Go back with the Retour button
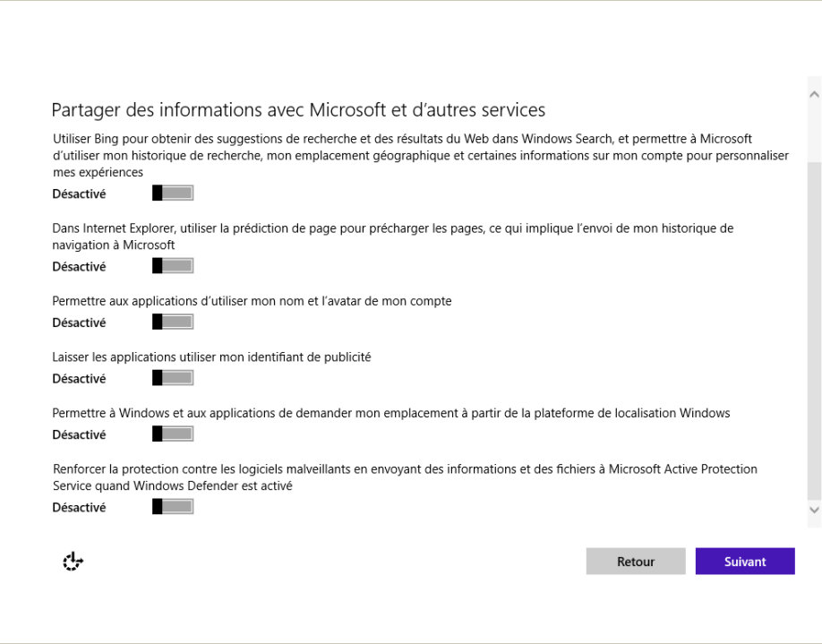Screen dimensions: 822x644 pyautogui.click(x=636, y=562)
